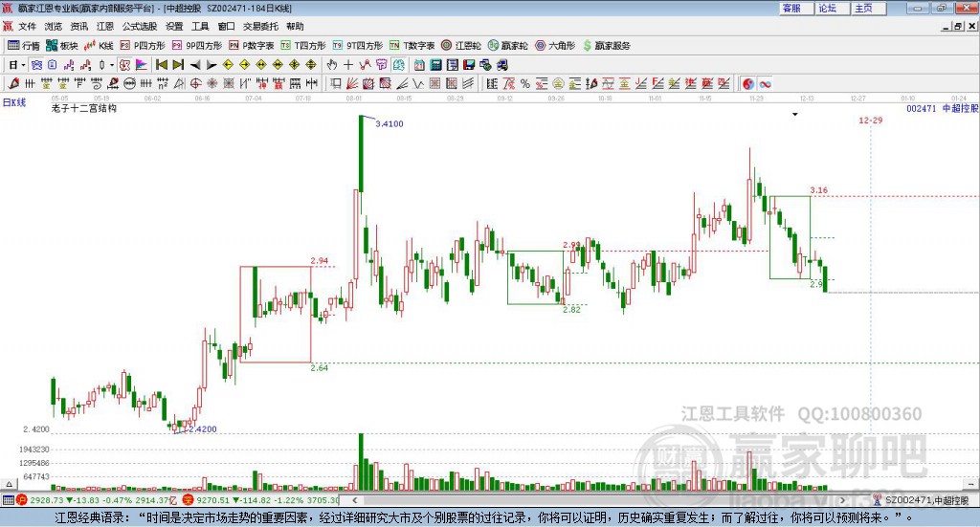Screen dimensions: 980x527
Task: Open the small black dropdown triangle on chart
Action: coord(795,114)
